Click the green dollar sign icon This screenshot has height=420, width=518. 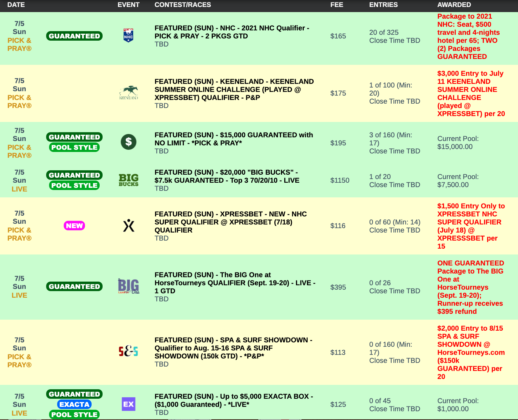point(129,142)
